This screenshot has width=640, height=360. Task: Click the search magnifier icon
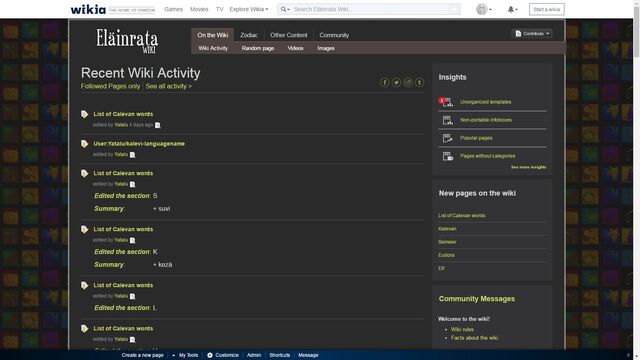[x=283, y=9]
